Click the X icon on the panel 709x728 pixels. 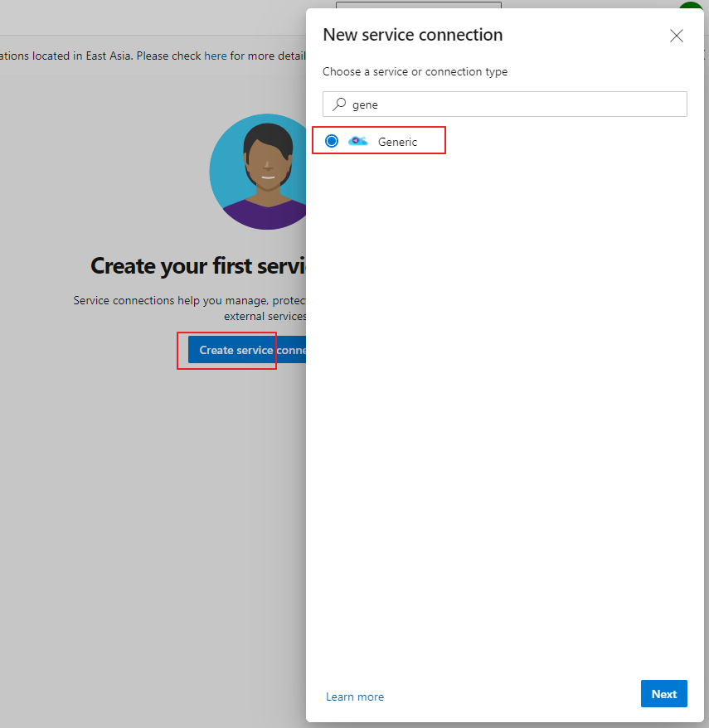(677, 36)
